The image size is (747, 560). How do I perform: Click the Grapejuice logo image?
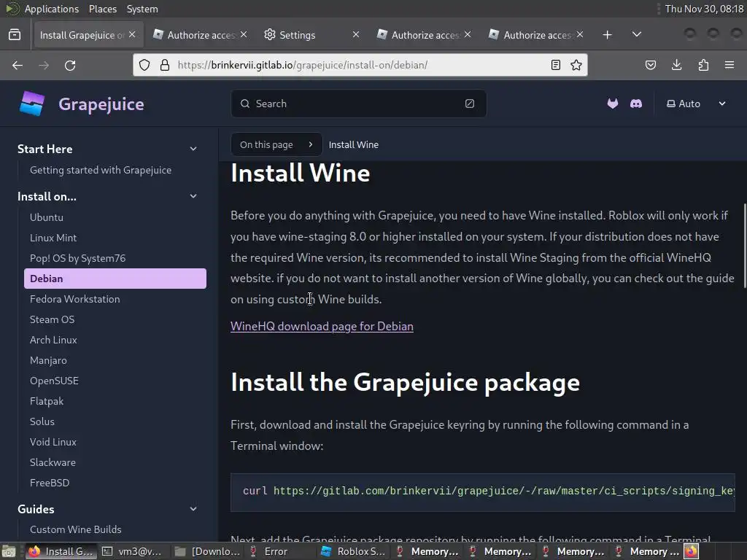32,104
